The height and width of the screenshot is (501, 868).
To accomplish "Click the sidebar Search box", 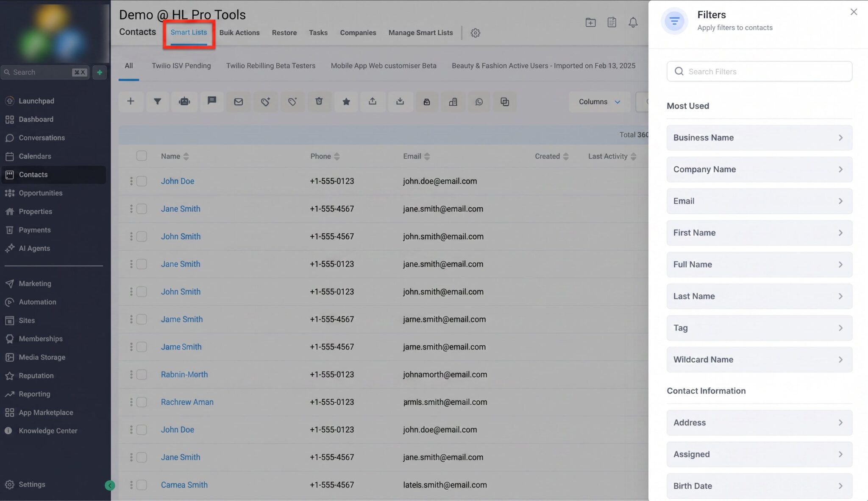I will [45, 72].
